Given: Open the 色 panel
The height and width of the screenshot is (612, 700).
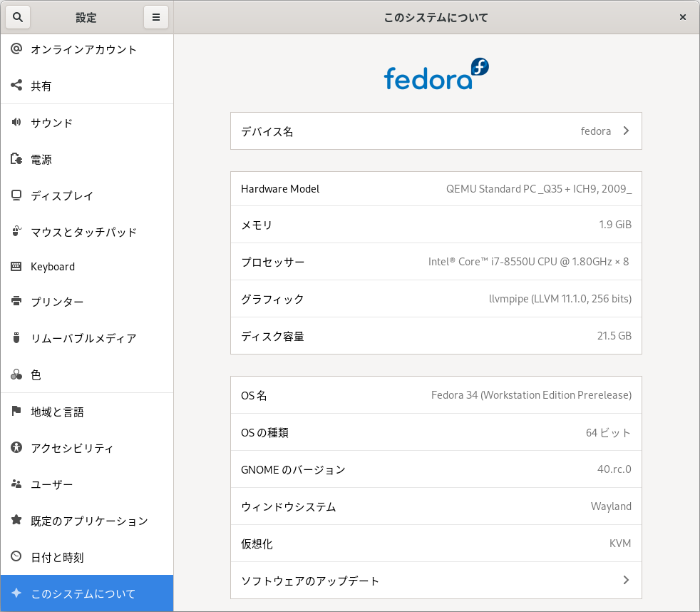Looking at the screenshot, I should pyautogui.click(x=87, y=374).
